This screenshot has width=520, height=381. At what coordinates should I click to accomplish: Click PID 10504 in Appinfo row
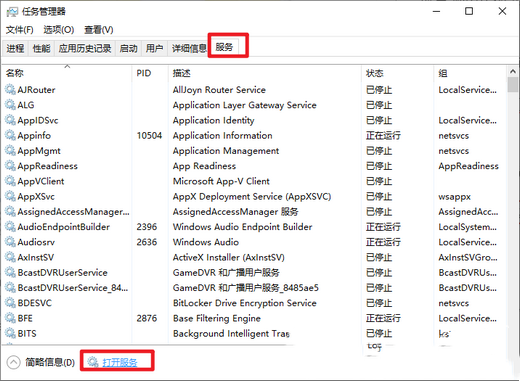149,136
